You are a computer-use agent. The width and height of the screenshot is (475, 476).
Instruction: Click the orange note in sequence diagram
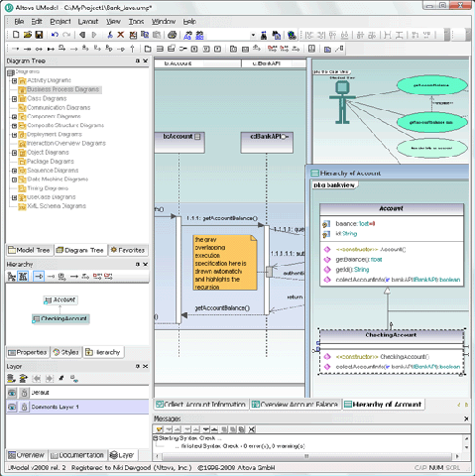click(x=225, y=263)
